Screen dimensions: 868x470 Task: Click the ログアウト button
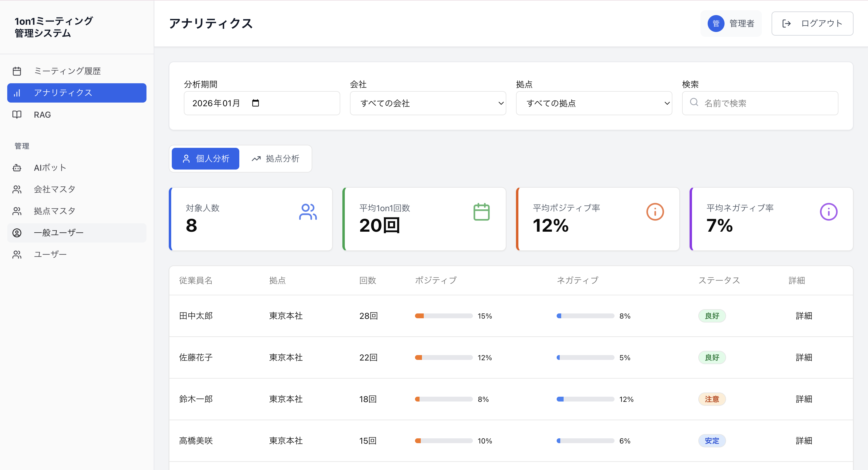812,23
